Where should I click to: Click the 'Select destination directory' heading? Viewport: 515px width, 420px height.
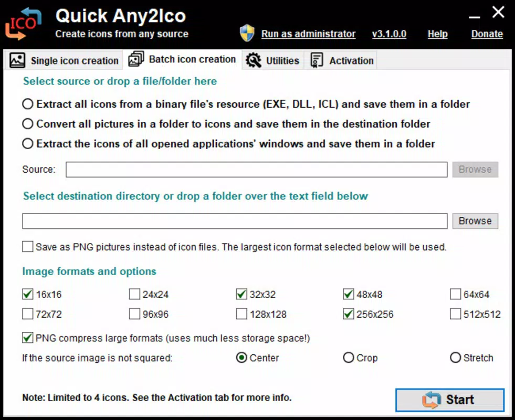click(x=195, y=196)
